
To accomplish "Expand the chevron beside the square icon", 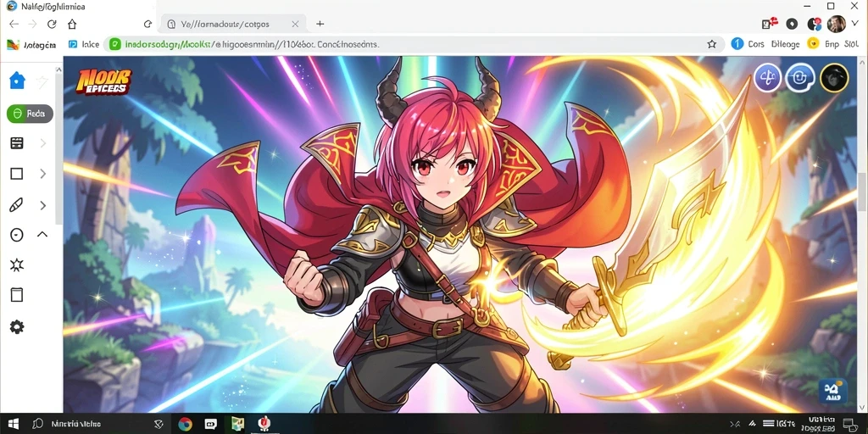I will 42,174.
